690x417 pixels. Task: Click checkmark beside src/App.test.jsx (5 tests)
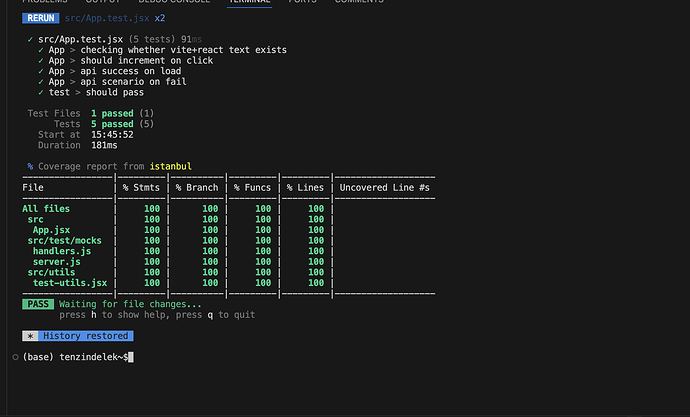click(x=30, y=39)
